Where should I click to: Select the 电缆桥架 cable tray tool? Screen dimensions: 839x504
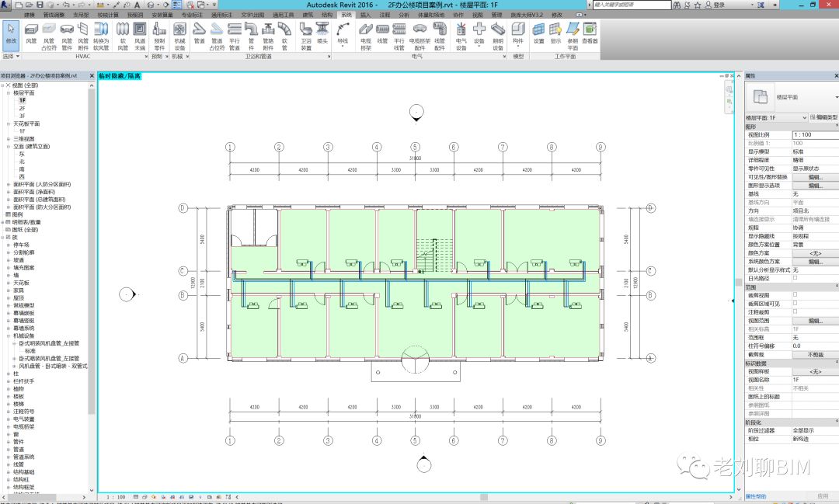pos(366,36)
